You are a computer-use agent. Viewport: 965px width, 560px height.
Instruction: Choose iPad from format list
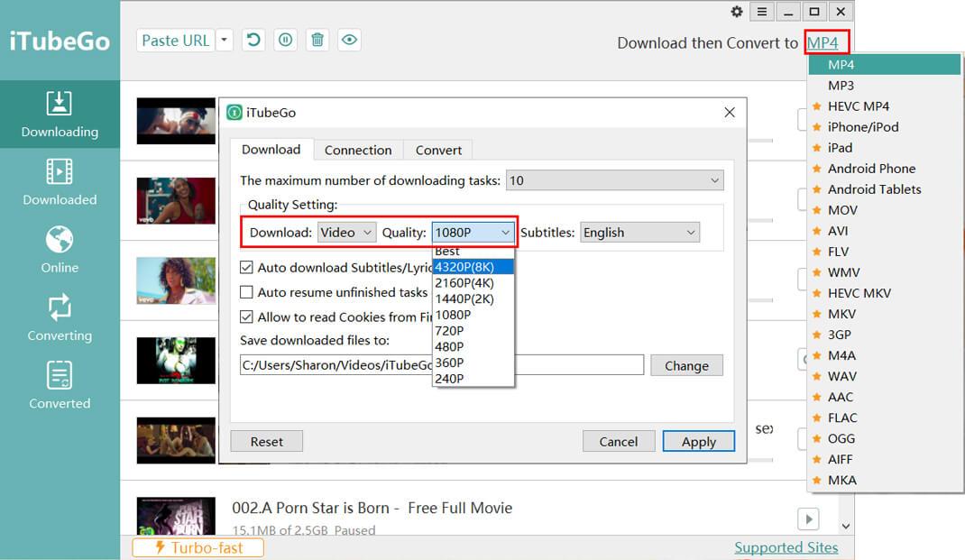pyautogui.click(x=885, y=148)
